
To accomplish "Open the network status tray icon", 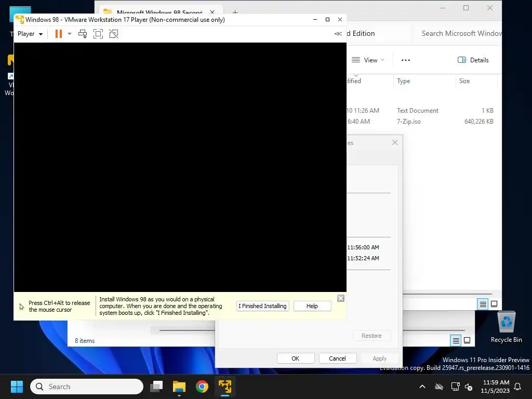I will (x=455, y=387).
